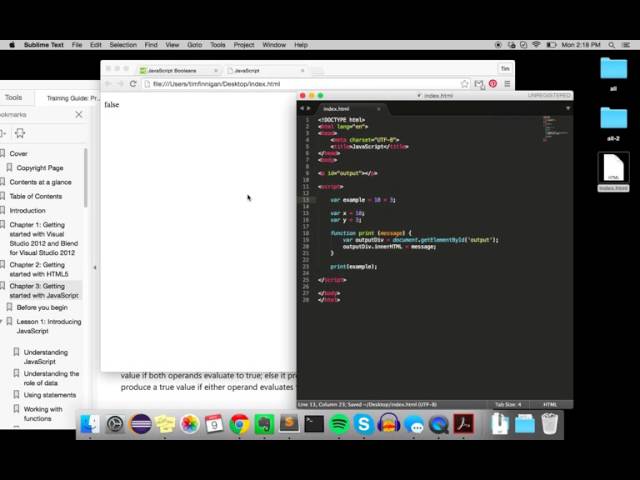Screen dimensions: 640x480
Task: Click the Tim profile button in Chrome
Action: (505, 69)
